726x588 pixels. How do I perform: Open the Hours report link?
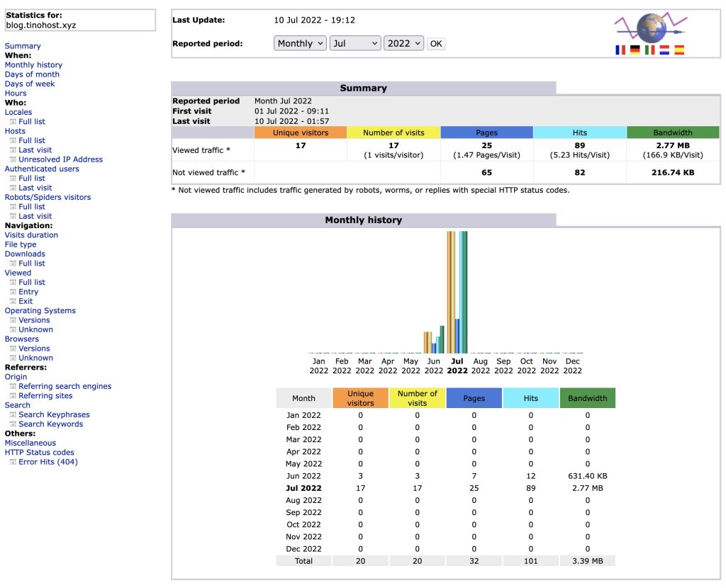(x=16, y=93)
